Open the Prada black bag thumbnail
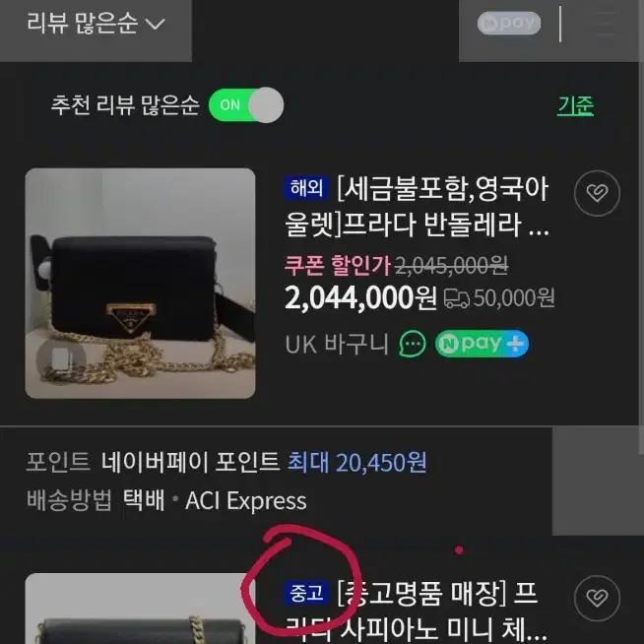 pyautogui.click(x=140, y=283)
